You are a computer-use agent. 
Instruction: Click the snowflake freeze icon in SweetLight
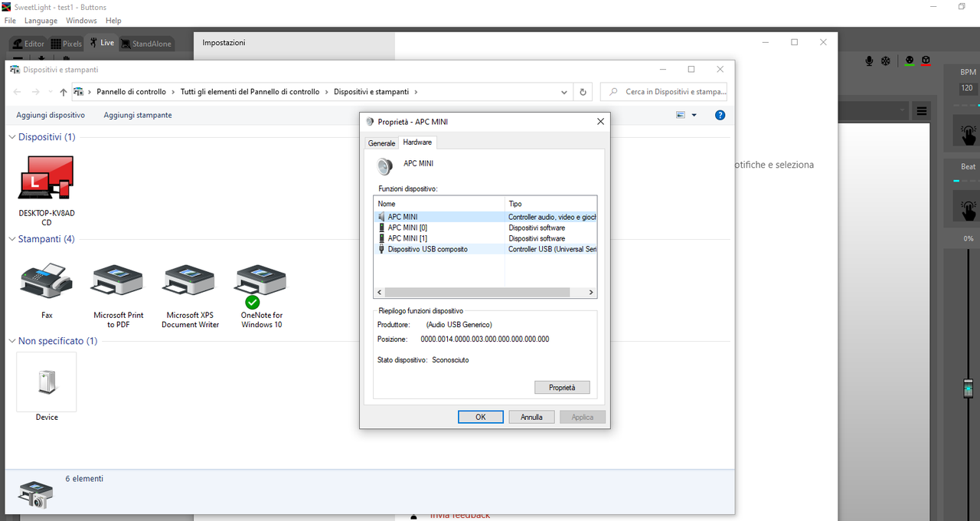pos(886,61)
